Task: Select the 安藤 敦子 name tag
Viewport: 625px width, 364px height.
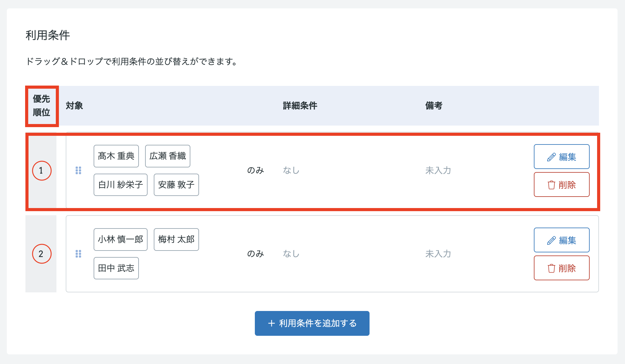Action: (x=176, y=185)
